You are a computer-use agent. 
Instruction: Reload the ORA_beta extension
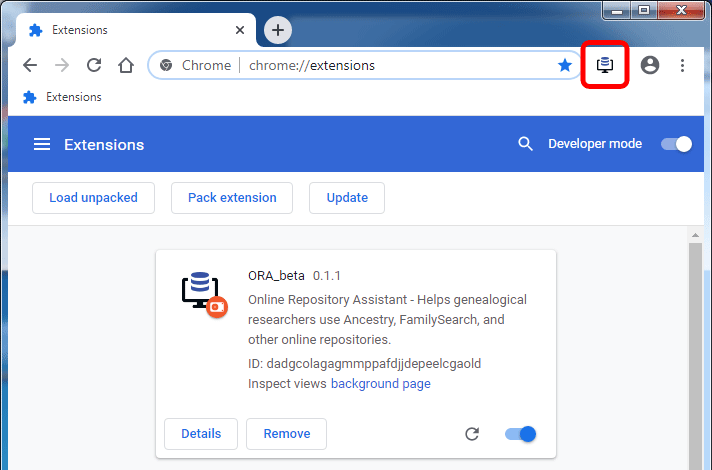(x=472, y=434)
